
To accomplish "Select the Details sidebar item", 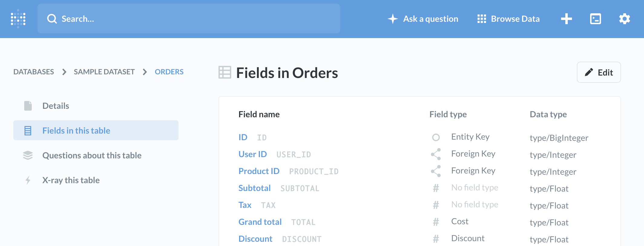I will [x=56, y=106].
